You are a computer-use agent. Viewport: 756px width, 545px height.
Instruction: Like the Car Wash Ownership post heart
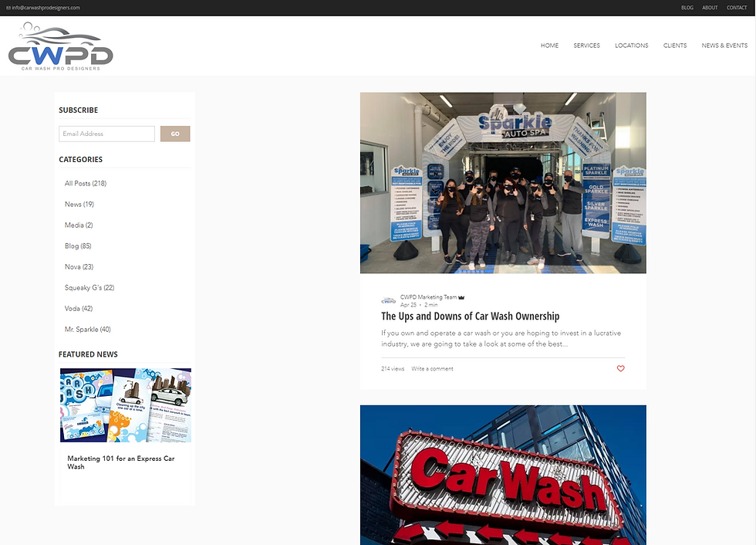(620, 368)
